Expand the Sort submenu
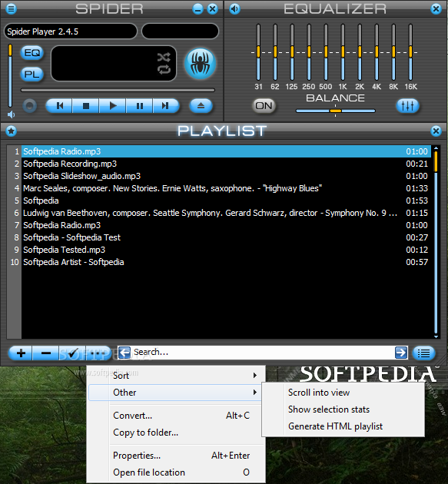 pos(177,376)
